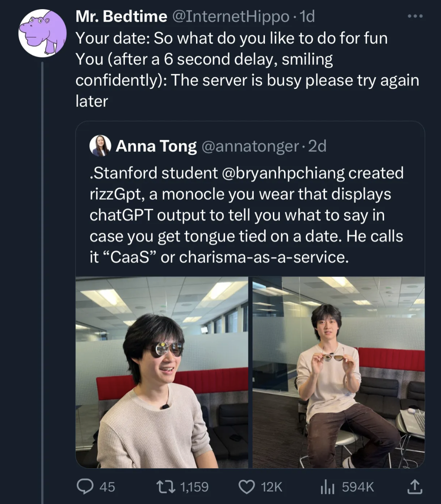Click the Anna Tong display name

[x=156, y=146]
